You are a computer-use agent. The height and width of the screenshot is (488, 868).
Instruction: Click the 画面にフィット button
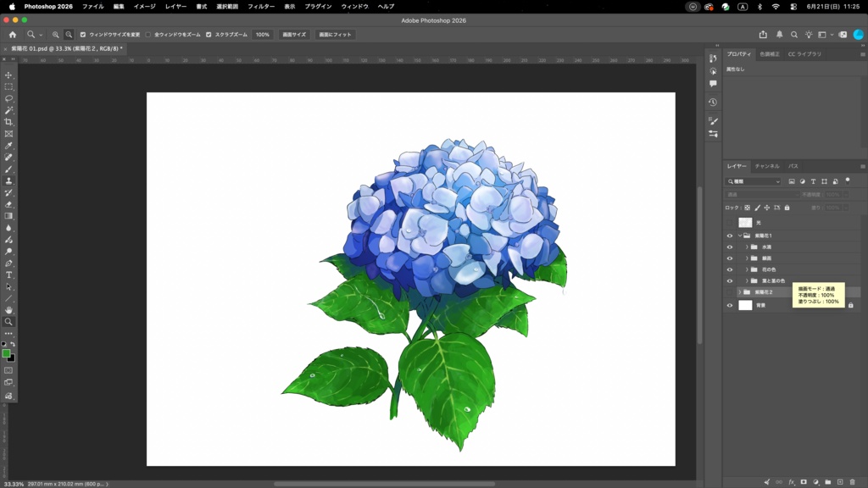(x=335, y=34)
